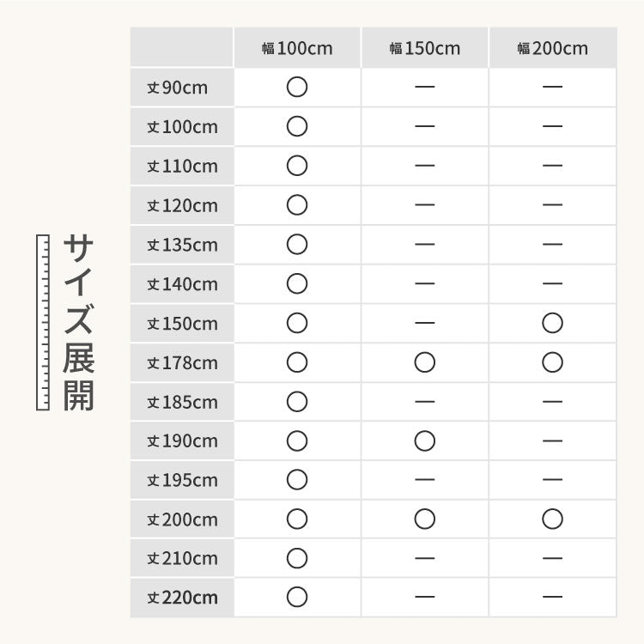Viewport: 644px width, 644px height.
Task: Click the circle for 丈150cm, 幅200cm
Action: 552,323
